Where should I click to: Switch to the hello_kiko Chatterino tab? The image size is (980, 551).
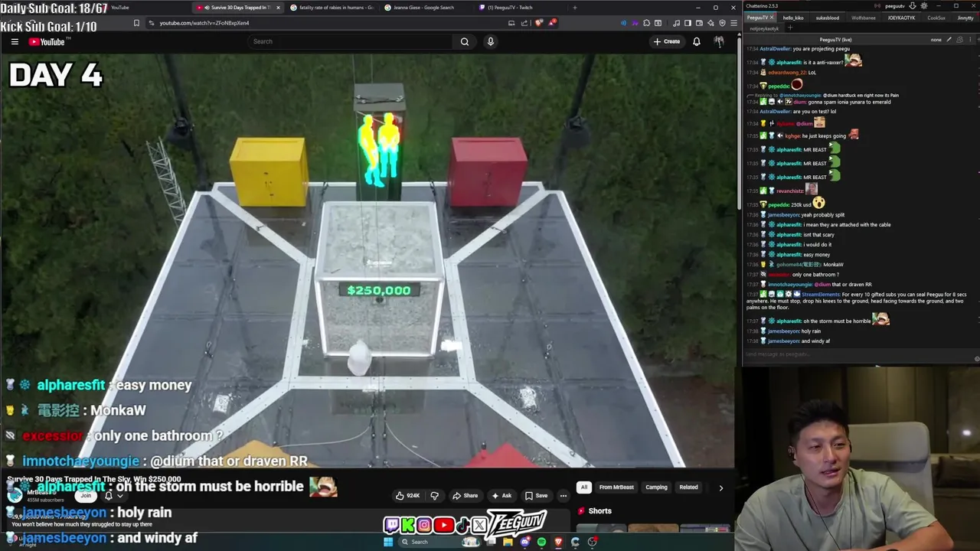click(x=793, y=18)
